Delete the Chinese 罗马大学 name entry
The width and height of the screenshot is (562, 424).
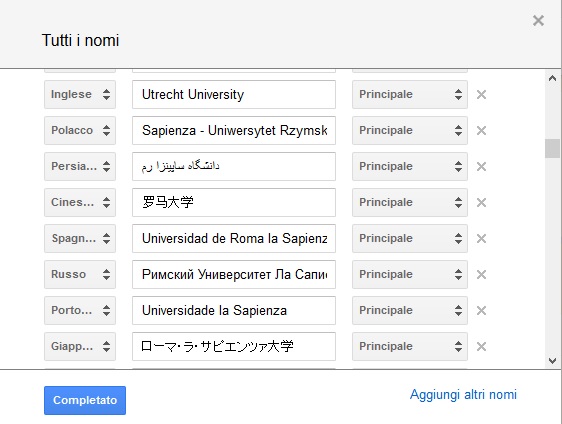481,203
